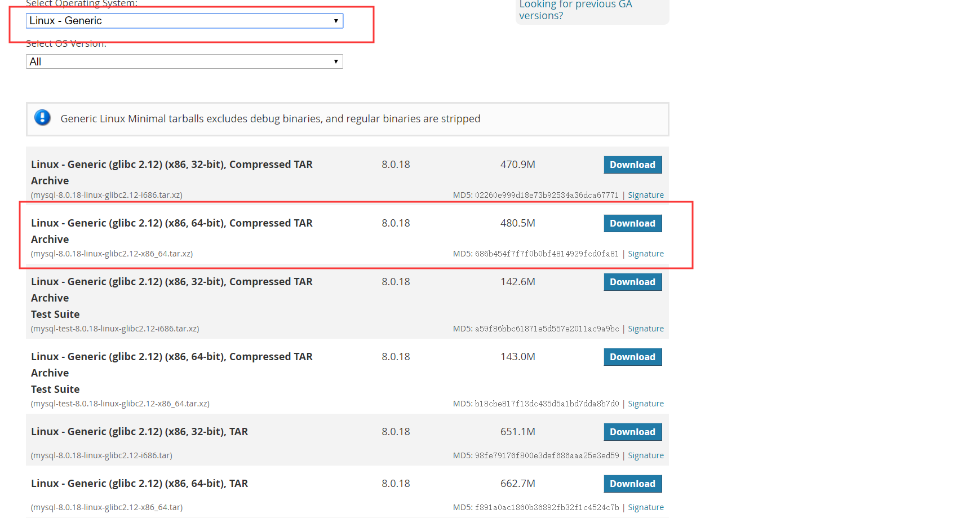Click title 'Linux - Generic (glibc 2.12) (x86, 32-bit), TAR'

tap(140, 432)
